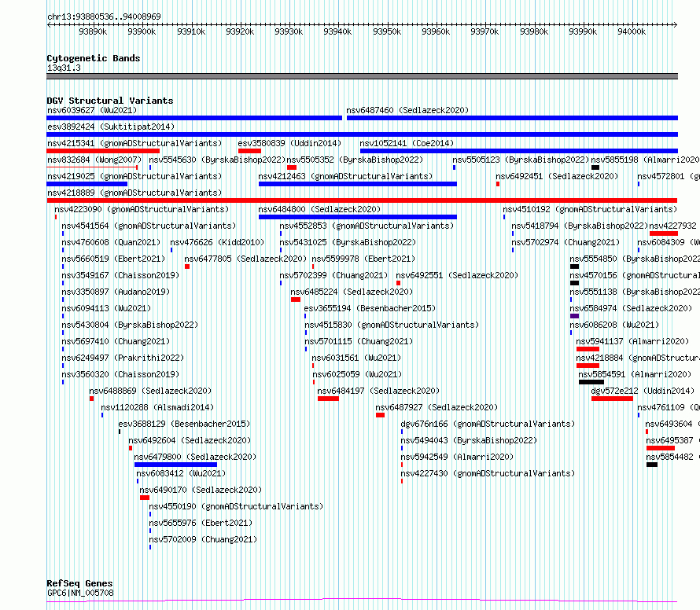Select nsv6094113 (Wu2021) label
The width and height of the screenshot is (700, 610).
tap(106, 308)
